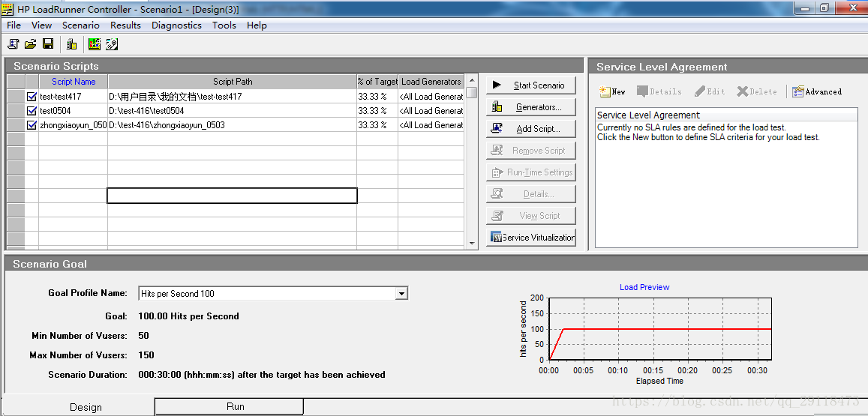Click the goal value 100.00 Hits per Second
This screenshot has width=868, height=416.
tap(188, 316)
